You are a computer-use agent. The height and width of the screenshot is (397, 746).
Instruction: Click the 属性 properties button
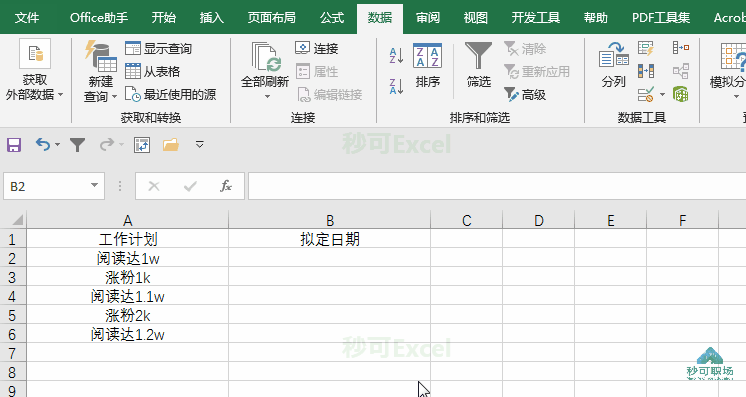317,71
